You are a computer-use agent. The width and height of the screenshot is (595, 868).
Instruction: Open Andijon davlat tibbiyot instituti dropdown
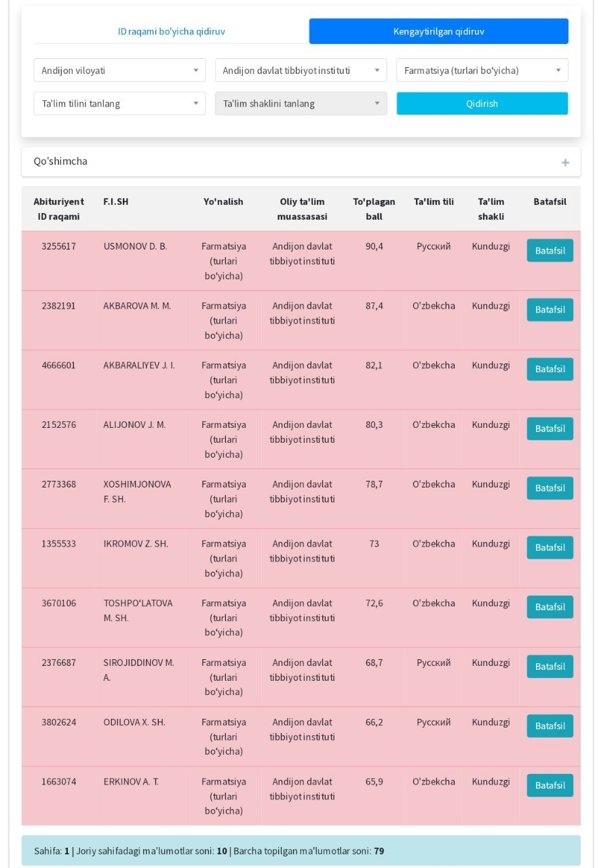click(x=301, y=71)
